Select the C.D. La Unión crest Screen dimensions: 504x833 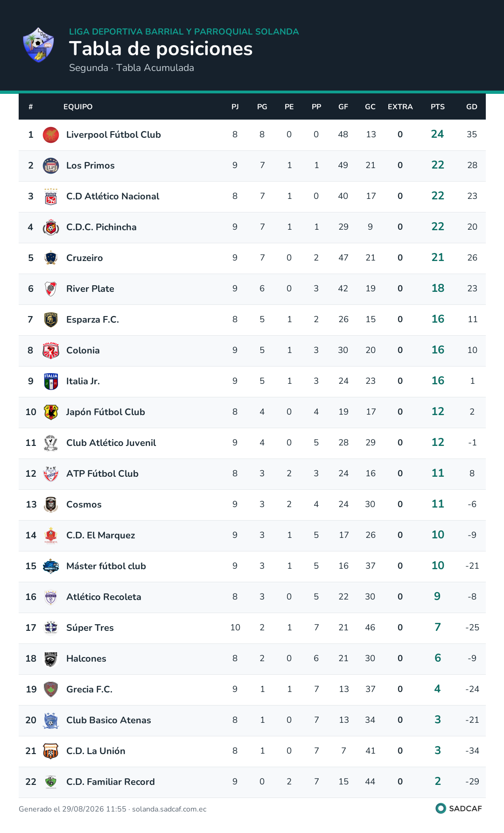pyautogui.click(x=51, y=751)
